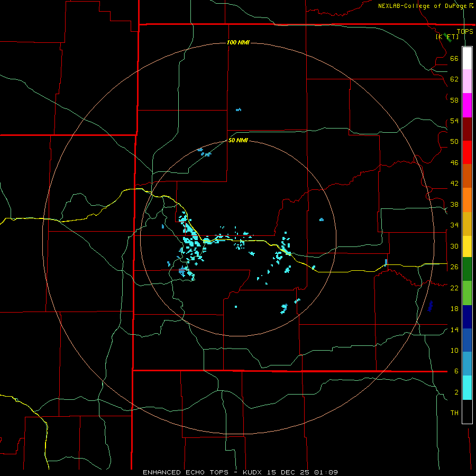
Task: Click the navy 14-18 kft legend swatch
Action: tap(467, 317)
